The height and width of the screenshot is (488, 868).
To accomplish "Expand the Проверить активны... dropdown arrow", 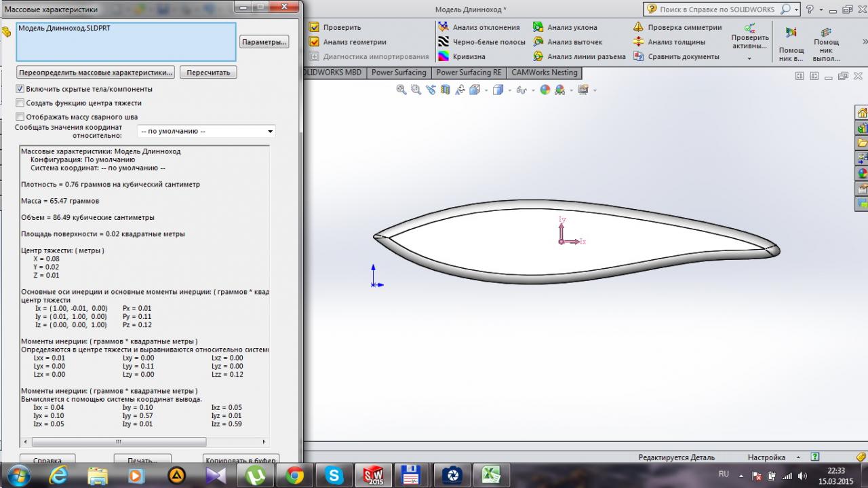I will click(749, 58).
